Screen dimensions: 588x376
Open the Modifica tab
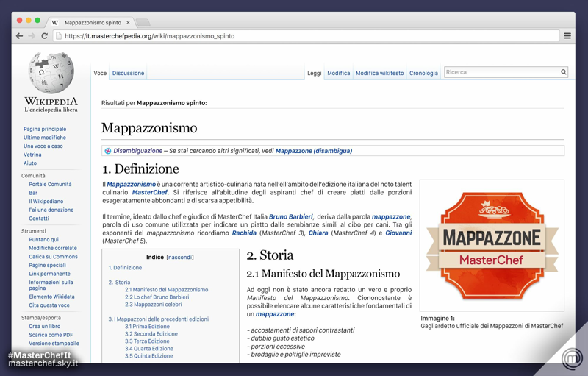click(339, 73)
